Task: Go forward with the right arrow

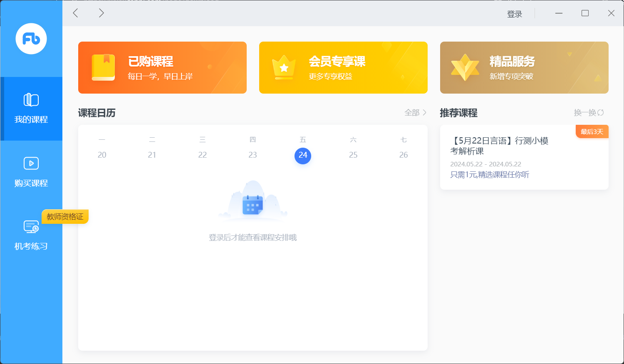Action: 101,13
